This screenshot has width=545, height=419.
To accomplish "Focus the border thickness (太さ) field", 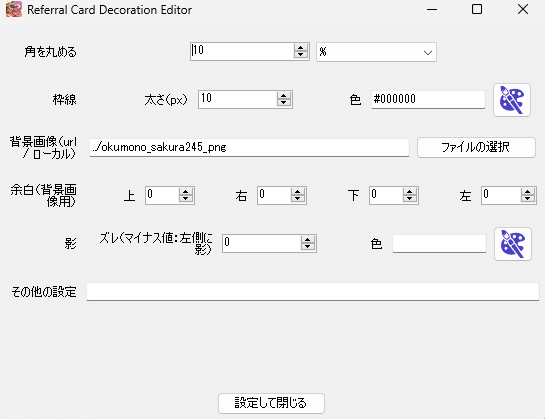I will point(238,99).
